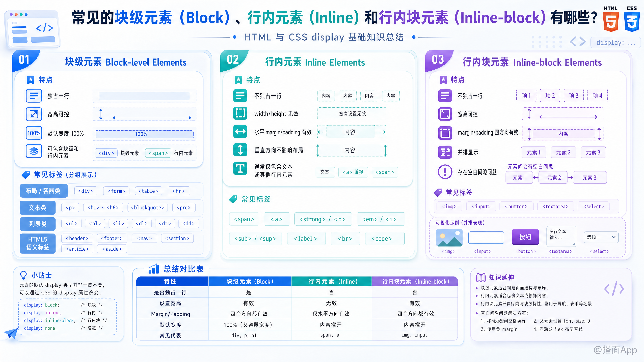Click the T text icon for 通常仅包含文本
The width and height of the screenshot is (644, 362).
[240, 168]
